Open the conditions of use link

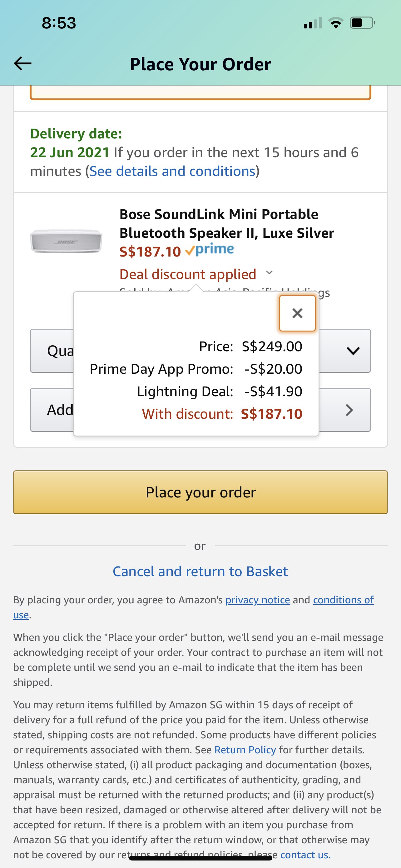[343, 600]
